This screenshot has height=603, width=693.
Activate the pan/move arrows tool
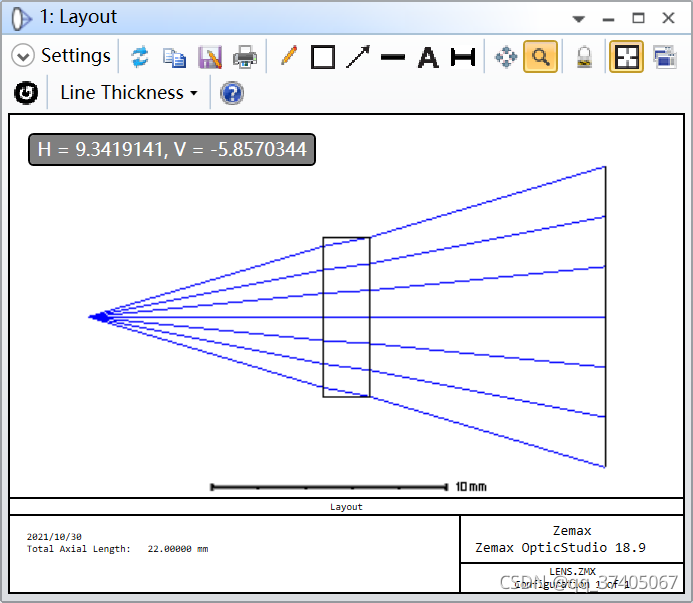pyautogui.click(x=506, y=57)
